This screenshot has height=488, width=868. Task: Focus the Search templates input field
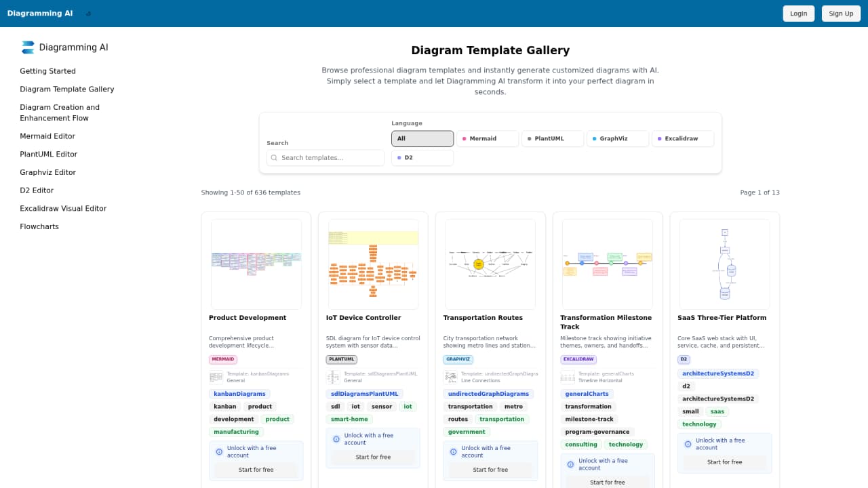(x=325, y=158)
